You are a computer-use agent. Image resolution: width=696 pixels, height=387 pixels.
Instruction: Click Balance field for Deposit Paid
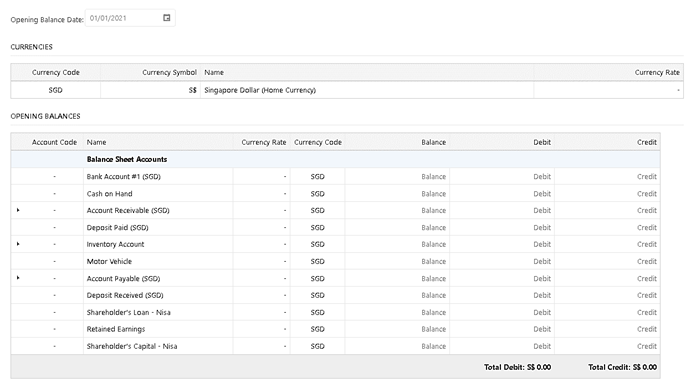pos(397,227)
